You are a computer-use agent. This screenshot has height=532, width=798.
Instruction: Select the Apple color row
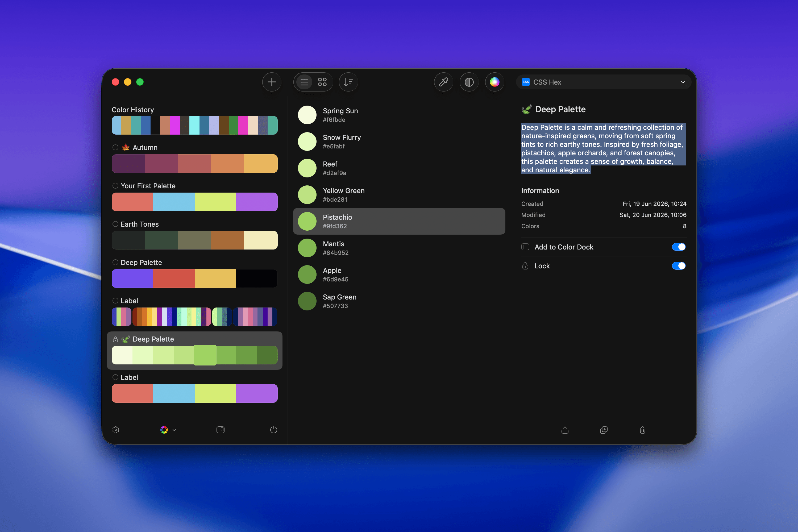[399, 275]
